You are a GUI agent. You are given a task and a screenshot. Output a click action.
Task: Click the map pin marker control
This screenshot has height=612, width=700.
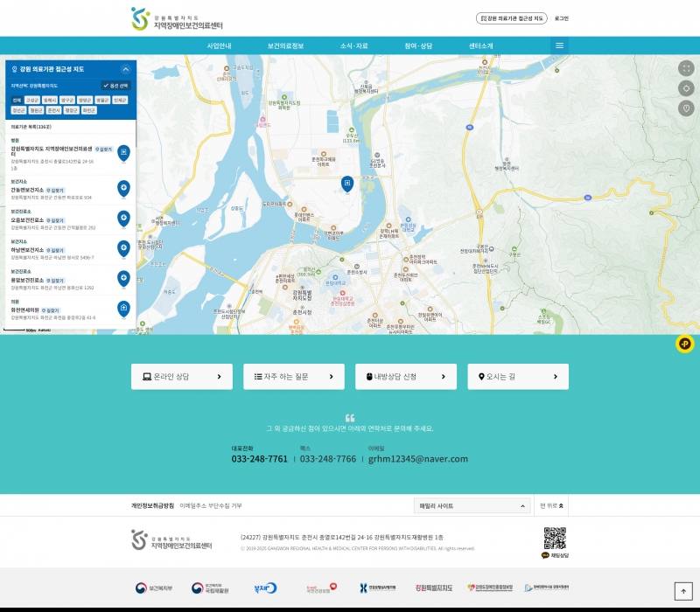(x=686, y=108)
